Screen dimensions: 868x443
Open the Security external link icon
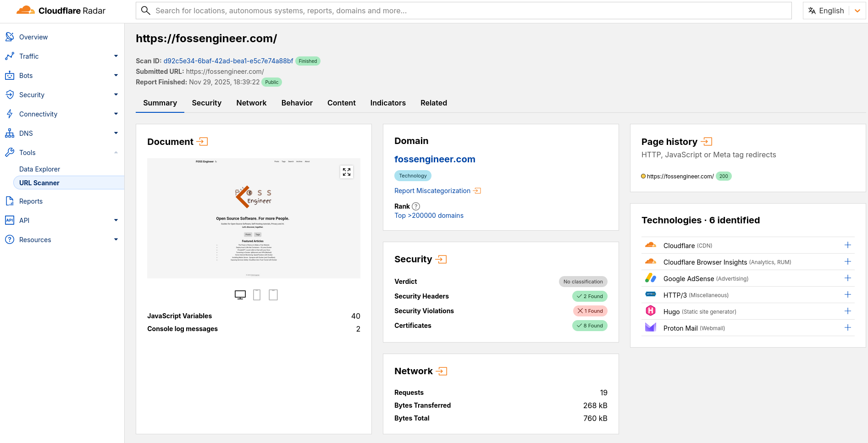pos(442,259)
